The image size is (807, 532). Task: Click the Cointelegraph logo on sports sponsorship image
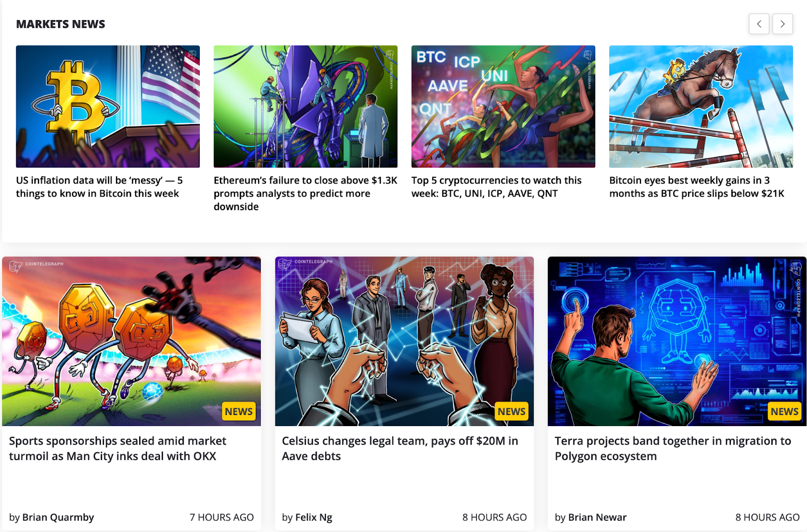(36, 265)
